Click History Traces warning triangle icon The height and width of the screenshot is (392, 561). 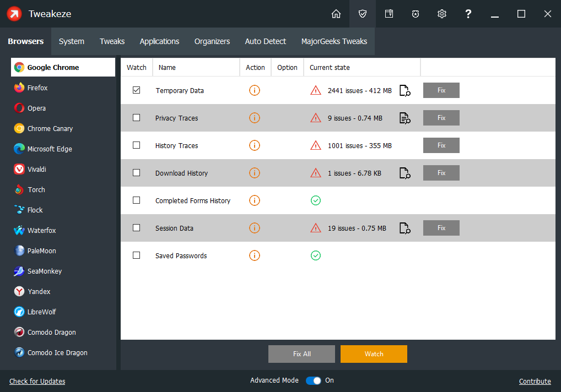coord(316,145)
